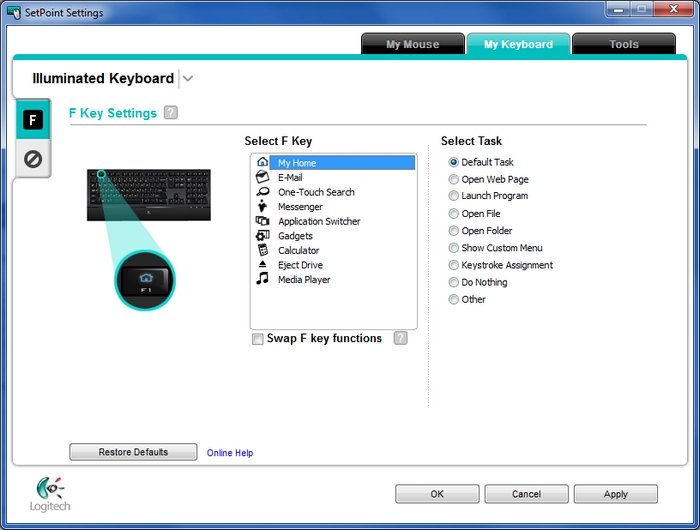Click the SetPoint icon in the title bar
This screenshot has height=530, width=700.
[14, 12]
